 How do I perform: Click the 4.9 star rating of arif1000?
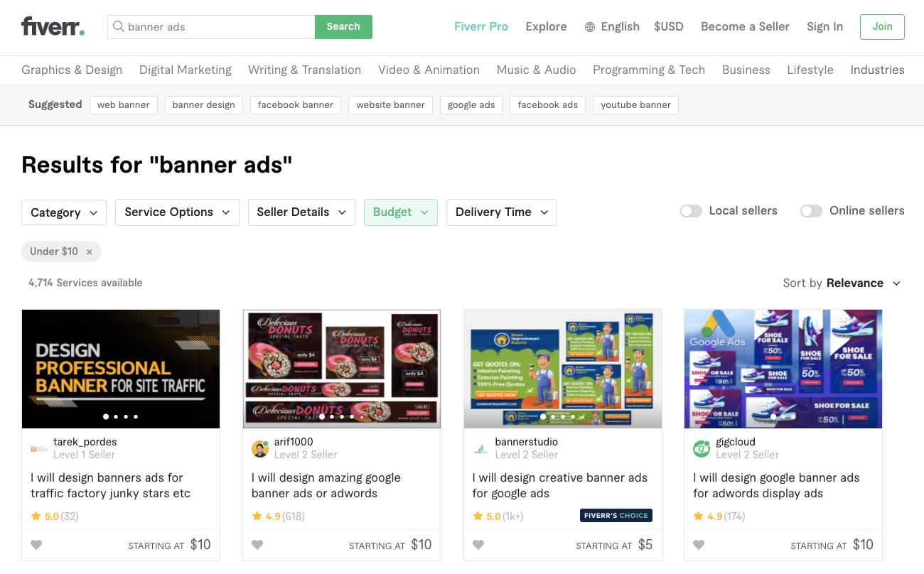point(278,516)
